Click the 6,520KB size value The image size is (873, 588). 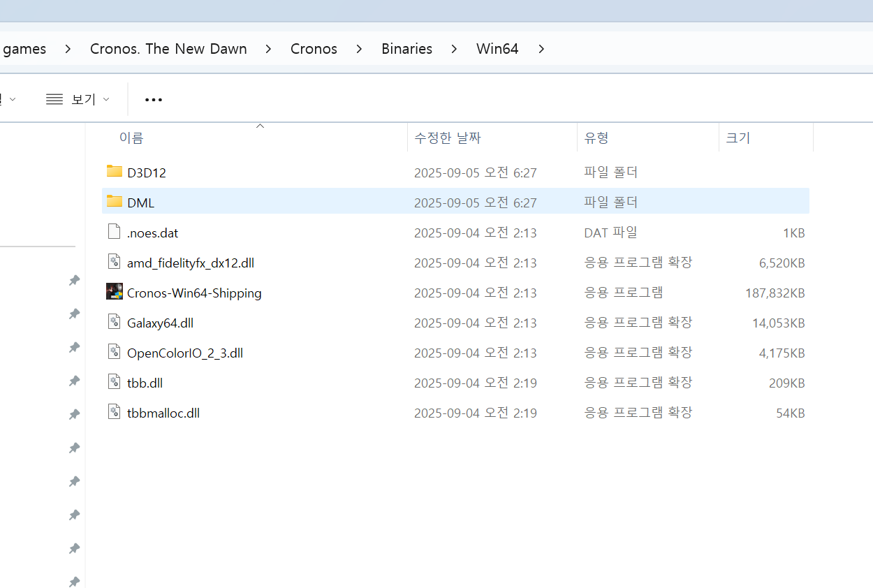point(782,263)
